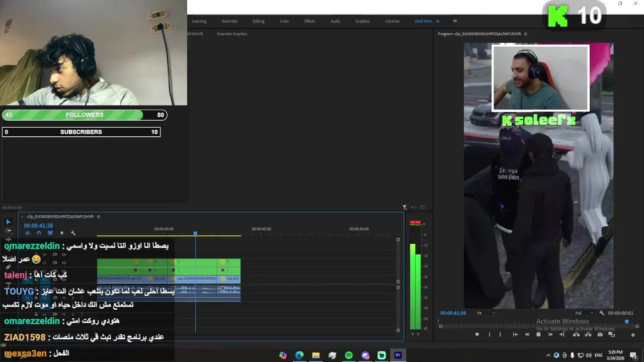
Task: Switch to the Libraries workspace
Action: [392, 21]
